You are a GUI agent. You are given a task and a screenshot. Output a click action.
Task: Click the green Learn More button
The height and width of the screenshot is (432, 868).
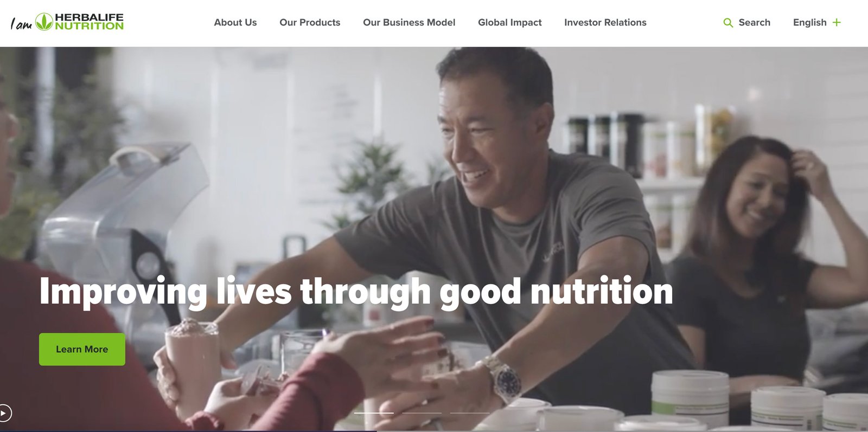(82, 349)
